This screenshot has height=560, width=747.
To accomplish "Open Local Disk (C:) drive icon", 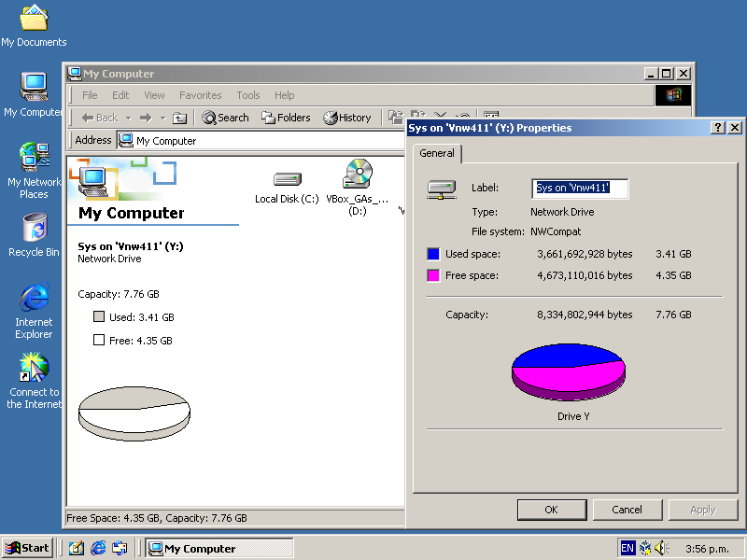I will click(x=287, y=179).
